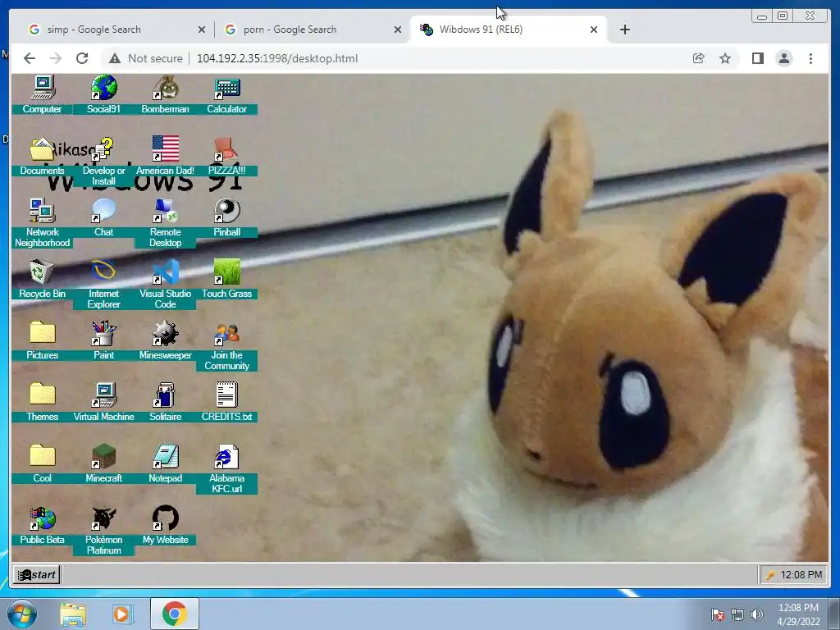Open the Windows 7 Start orb
Viewport: 840px width, 630px height.
(x=22, y=614)
